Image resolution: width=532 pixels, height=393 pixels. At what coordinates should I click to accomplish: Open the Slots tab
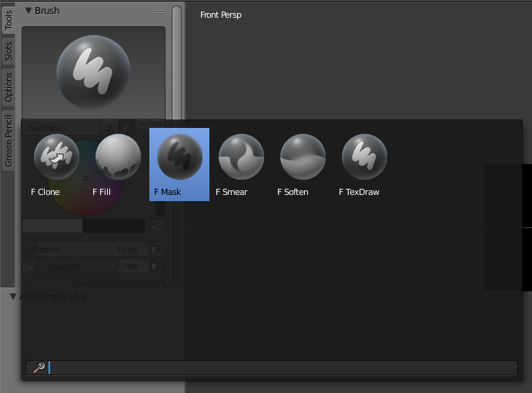8,52
